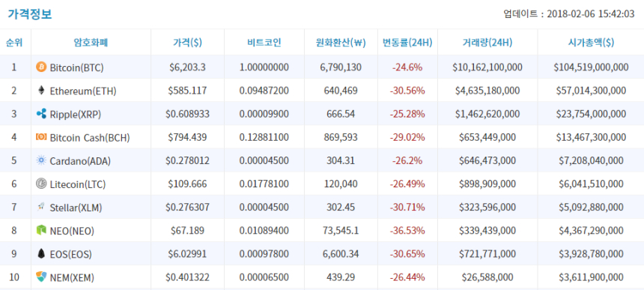Click Bitcoin won value 6,790,130

pyautogui.click(x=341, y=67)
